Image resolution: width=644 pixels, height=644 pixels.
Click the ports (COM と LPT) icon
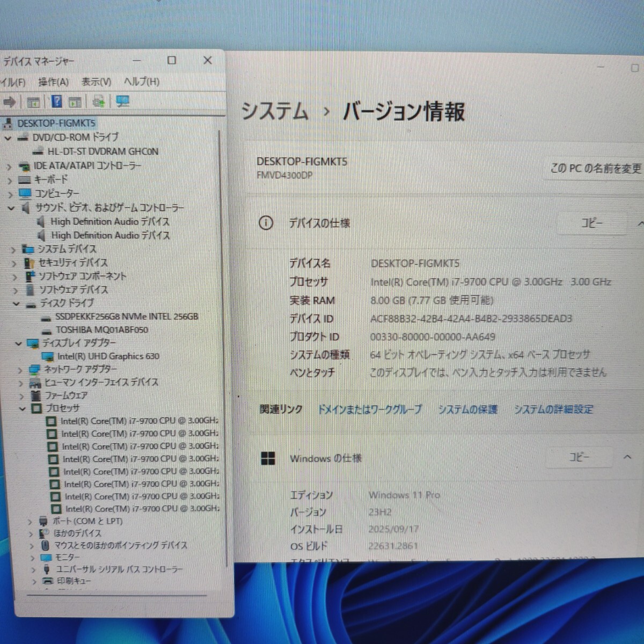[43, 521]
